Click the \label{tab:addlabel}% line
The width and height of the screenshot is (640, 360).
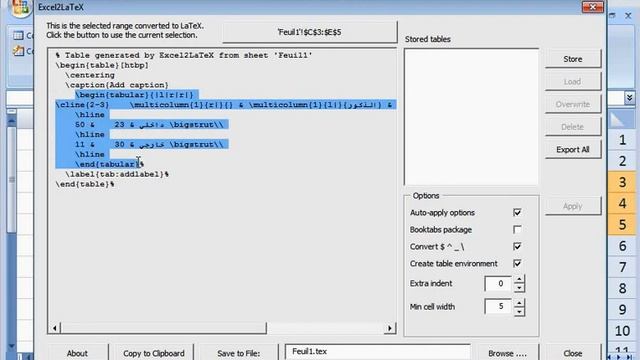point(117,174)
